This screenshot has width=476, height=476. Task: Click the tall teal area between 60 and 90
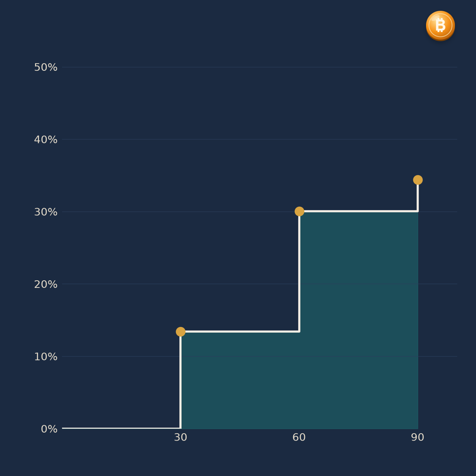click(359, 320)
